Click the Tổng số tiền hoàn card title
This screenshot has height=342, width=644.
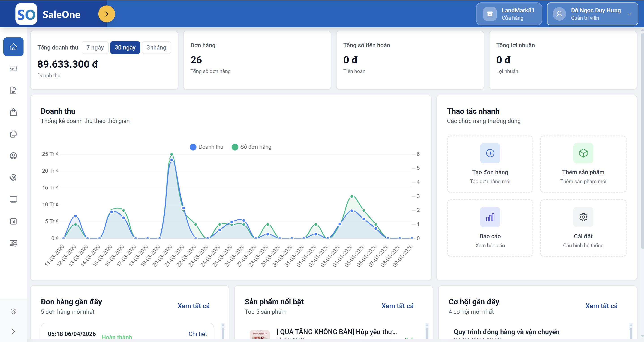pyautogui.click(x=367, y=45)
